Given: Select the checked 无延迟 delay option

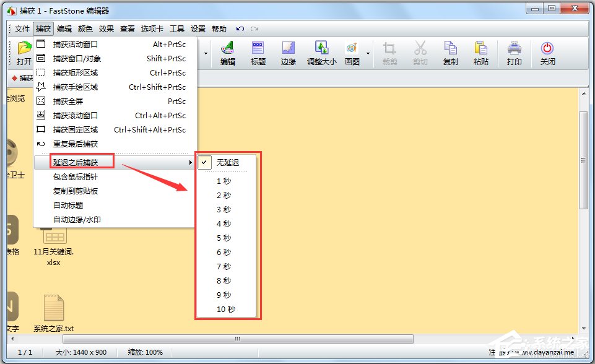Looking at the screenshot, I should 227,163.
